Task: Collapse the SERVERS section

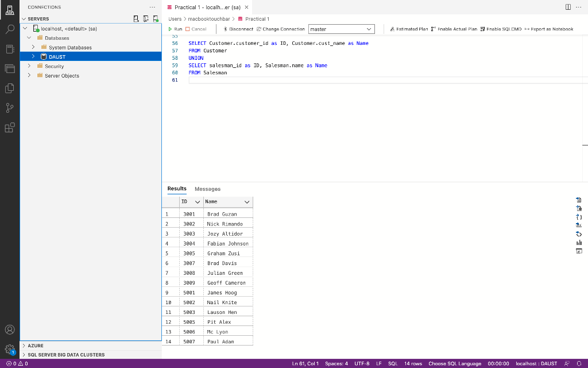Action: pyautogui.click(x=24, y=19)
